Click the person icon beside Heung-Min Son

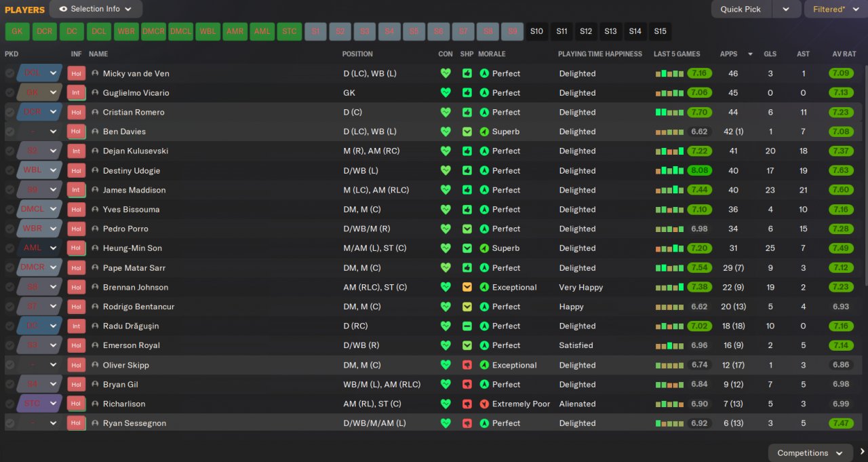[95, 248]
